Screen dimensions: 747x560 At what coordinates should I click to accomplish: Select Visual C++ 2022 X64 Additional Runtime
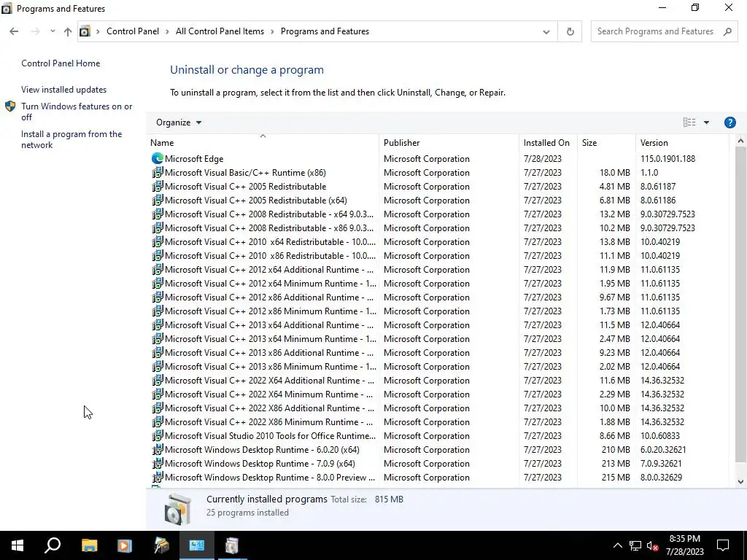click(438, 379)
